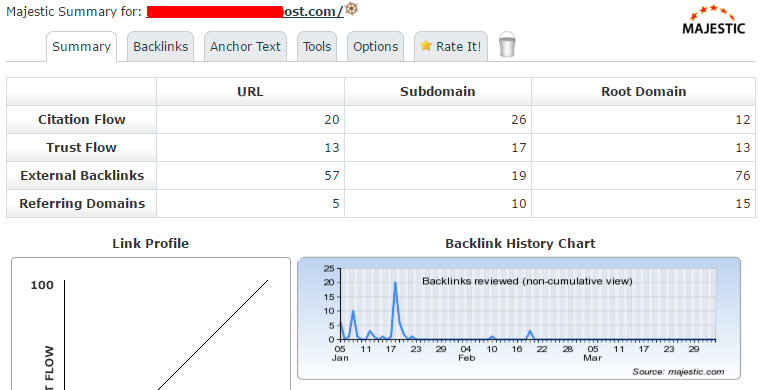Click the Root Domain column header
The width and height of the screenshot is (762, 390).
pyautogui.click(x=643, y=92)
